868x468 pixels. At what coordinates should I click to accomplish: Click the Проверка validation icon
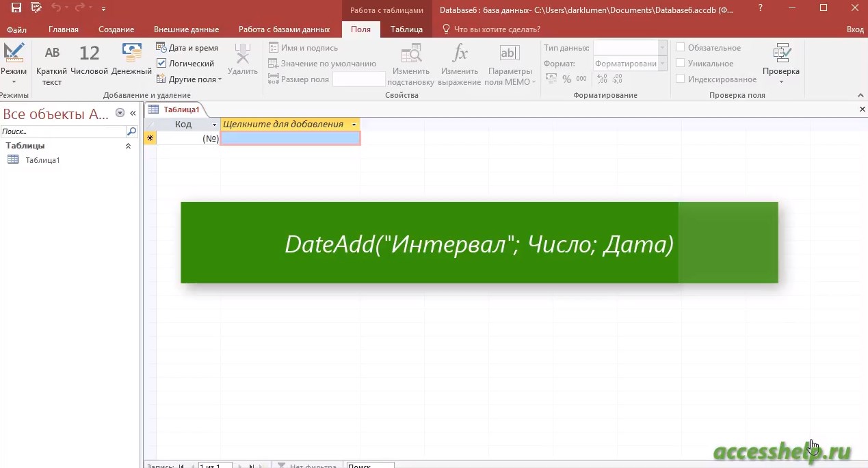[x=780, y=62]
